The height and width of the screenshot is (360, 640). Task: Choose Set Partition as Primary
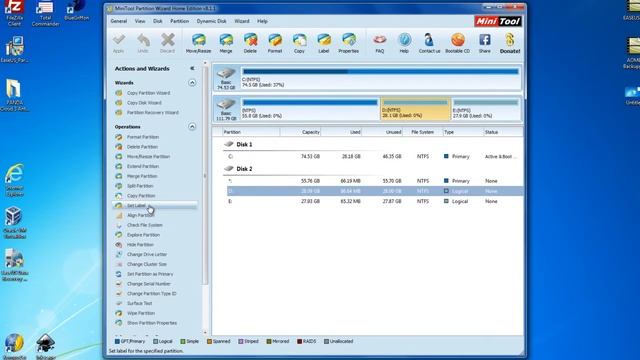pyautogui.click(x=150, y=274)
